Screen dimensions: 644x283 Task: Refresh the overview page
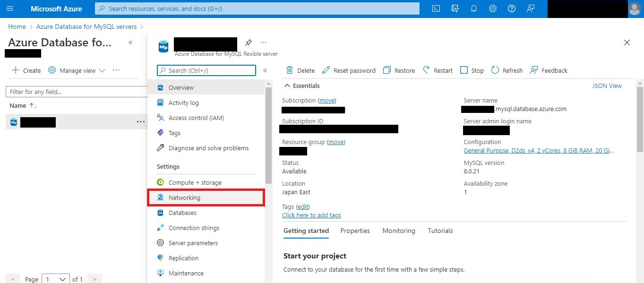[507, 70]
